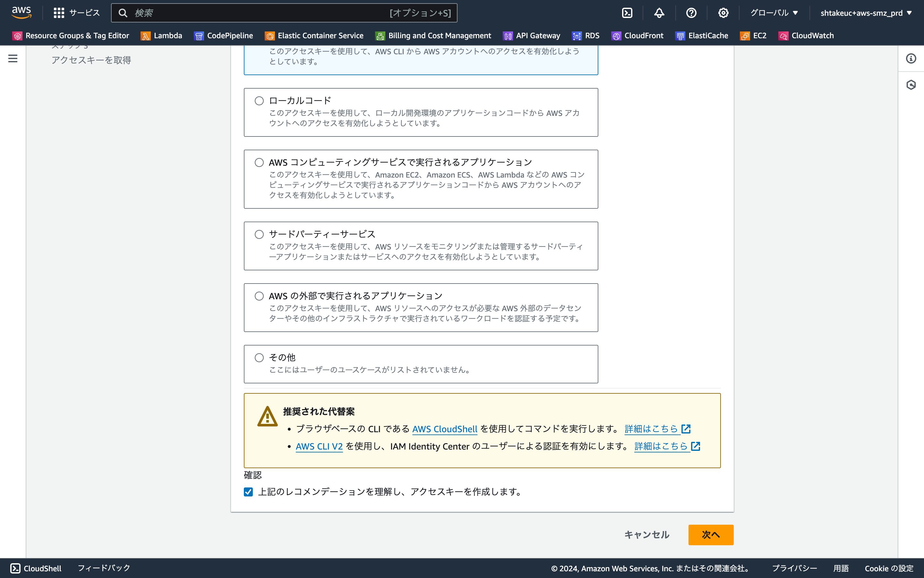924x578 pixels.
Task: Click the キャンセル button
Action: coord(647,535)
